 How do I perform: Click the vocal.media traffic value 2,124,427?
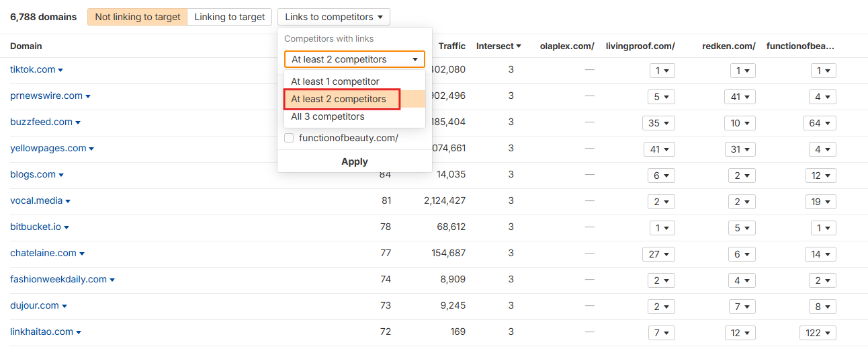tap(445, 200)
